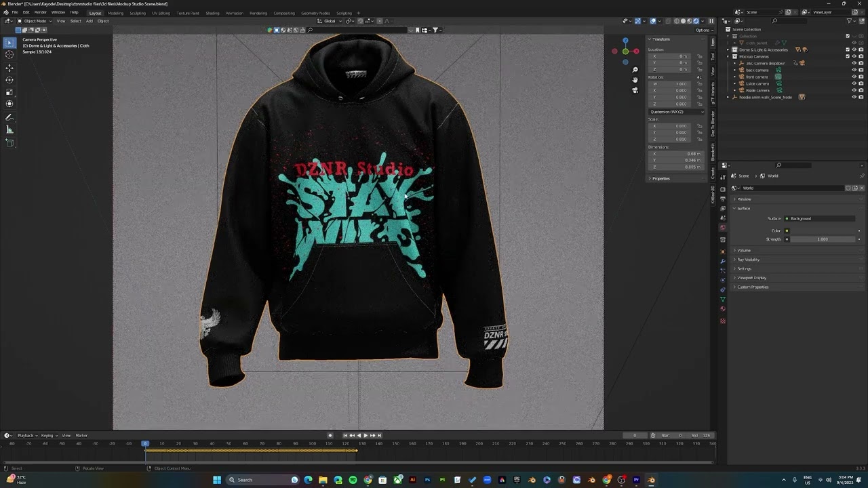Click the Select Box tool

[9, 43]
